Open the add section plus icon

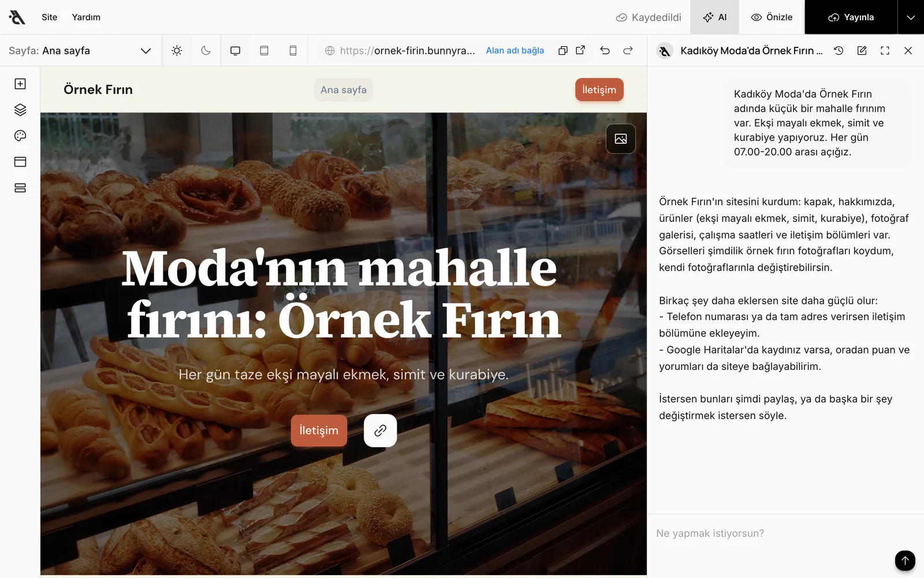(x=20, y=84)
